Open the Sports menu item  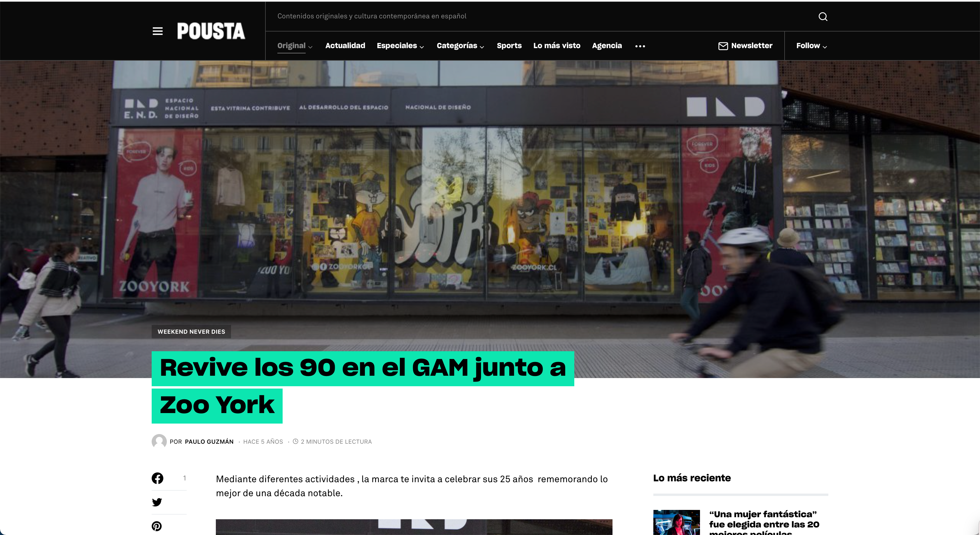tap(509, 46)
